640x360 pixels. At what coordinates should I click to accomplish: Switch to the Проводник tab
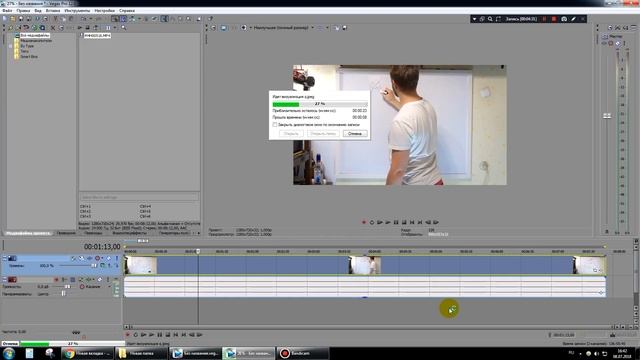tap(66, 233)
